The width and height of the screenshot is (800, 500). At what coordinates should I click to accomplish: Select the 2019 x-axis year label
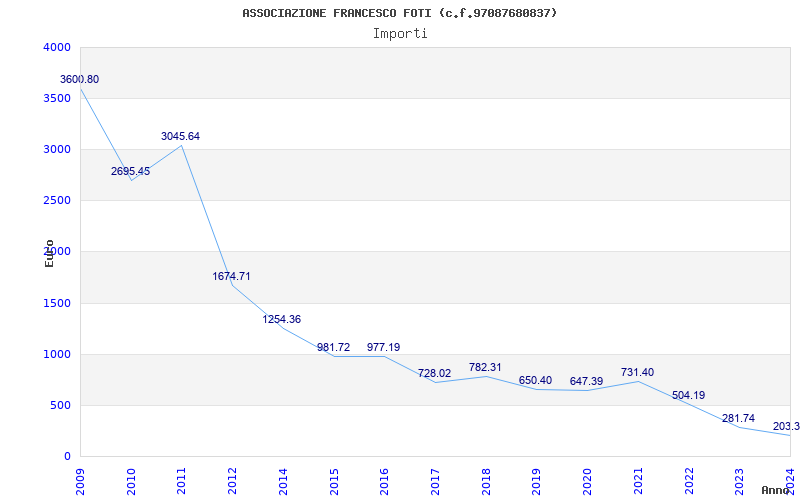coord(536,481)
